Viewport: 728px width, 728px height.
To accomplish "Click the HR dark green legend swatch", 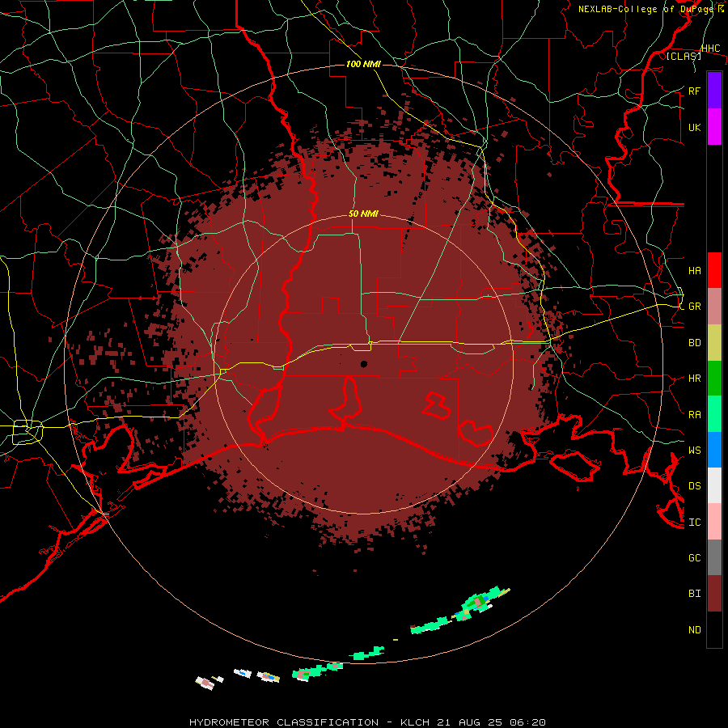I will (x=714, y=379).
